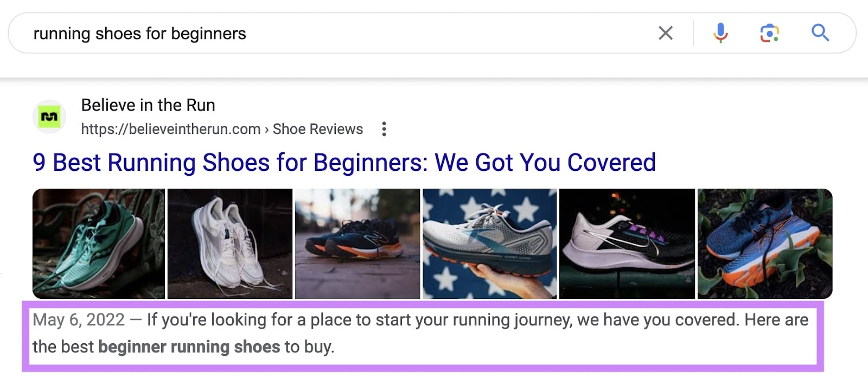Viewport: 868px width, 385px height.
Task: Open the 9 Best Running Shoes for Beginners article
Action: tap(344, 162)
